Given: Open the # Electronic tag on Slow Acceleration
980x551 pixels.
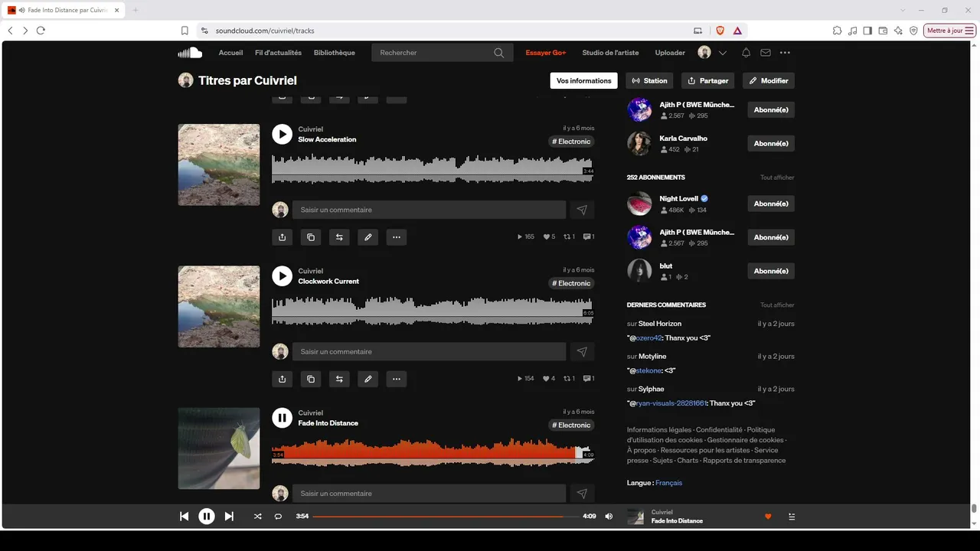Looking at the screenshot, I should pyautogui.click(x=572, y=142).
